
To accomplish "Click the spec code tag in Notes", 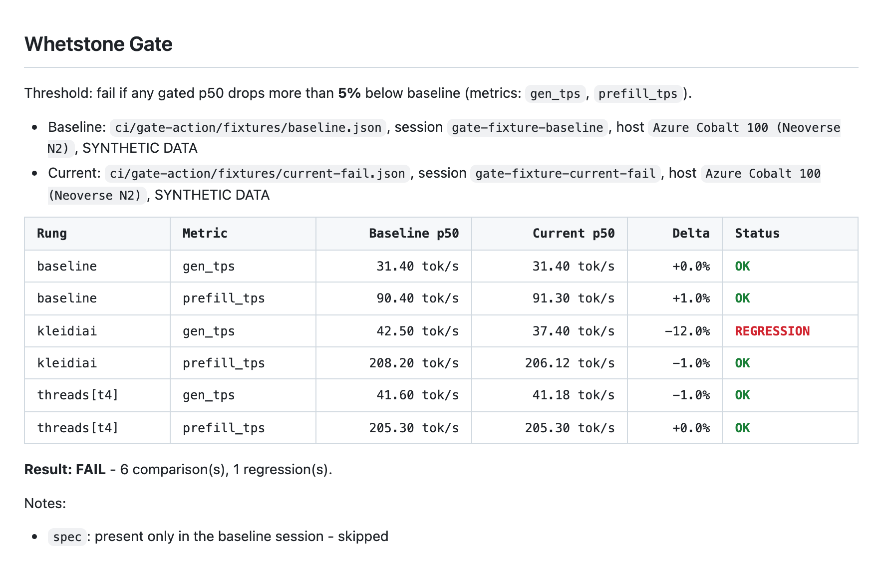I will point(67,537).
